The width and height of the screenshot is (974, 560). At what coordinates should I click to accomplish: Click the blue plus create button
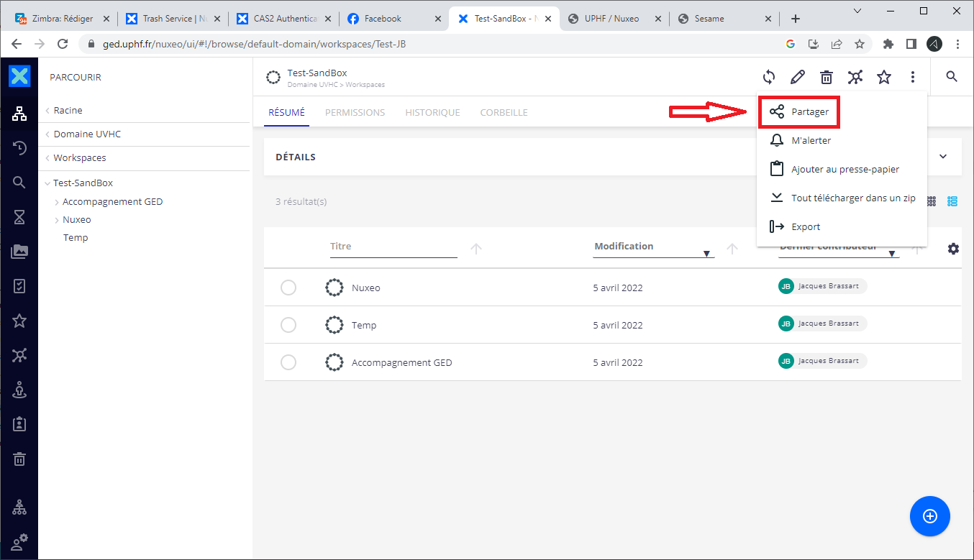coord(929,515)
